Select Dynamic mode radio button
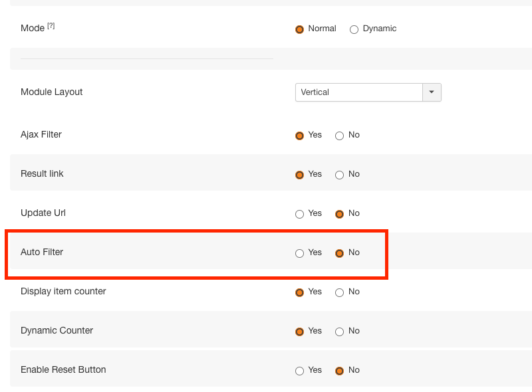This screenshot has width=532, height=392. click(x=354, y=29)
